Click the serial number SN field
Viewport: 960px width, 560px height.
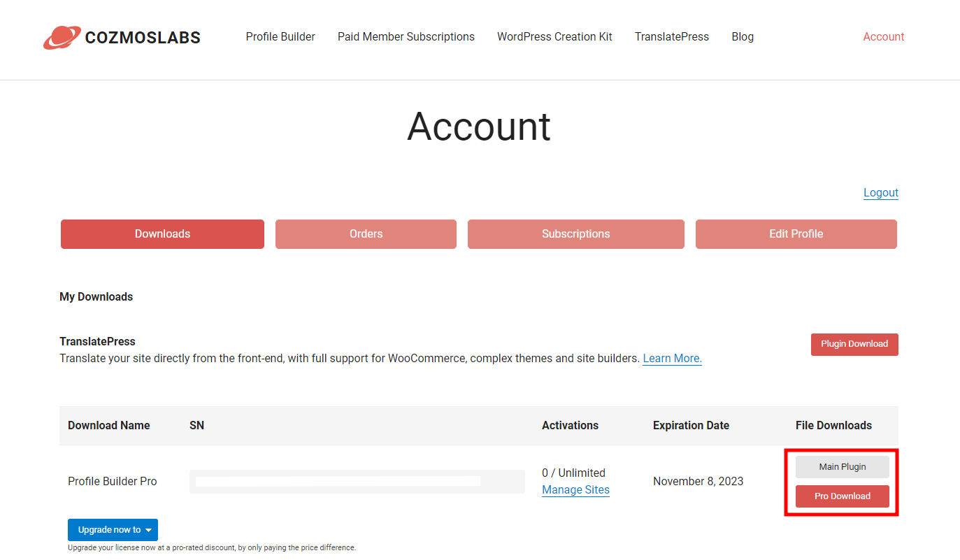tap(357, 482)
